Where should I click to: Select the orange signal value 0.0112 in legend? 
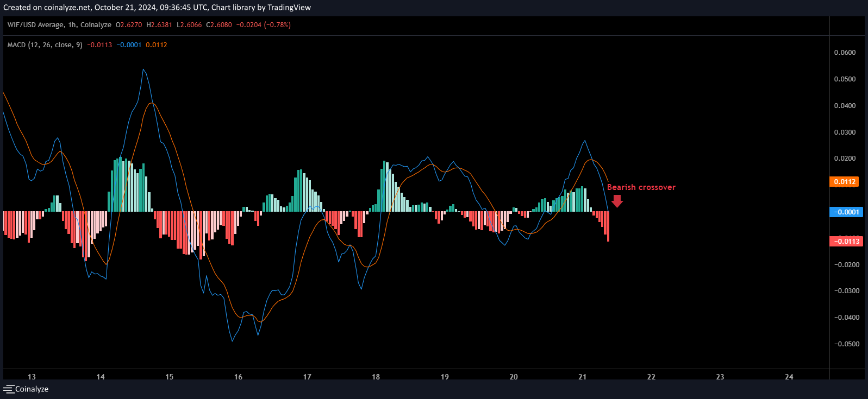pyautogui.click(x=157, y=45)
